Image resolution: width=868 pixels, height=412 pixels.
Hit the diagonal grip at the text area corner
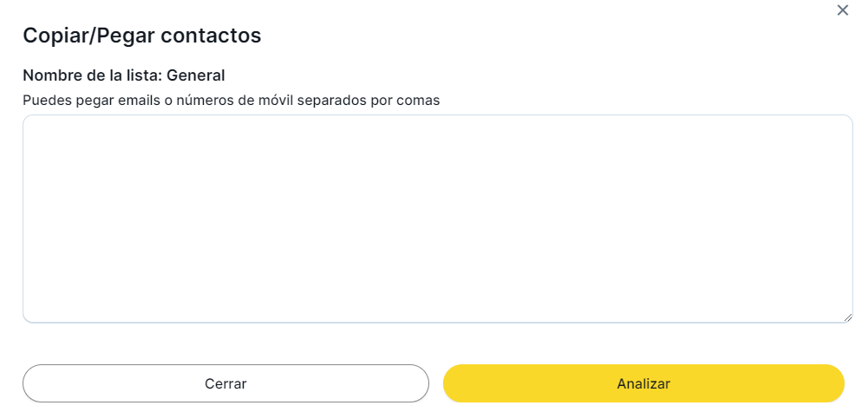848,317
